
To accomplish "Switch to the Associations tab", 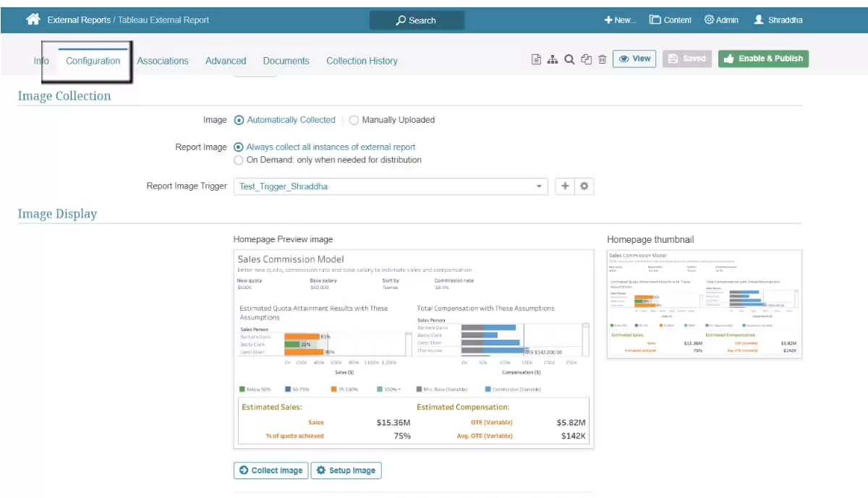I will [x=163, y=61].
